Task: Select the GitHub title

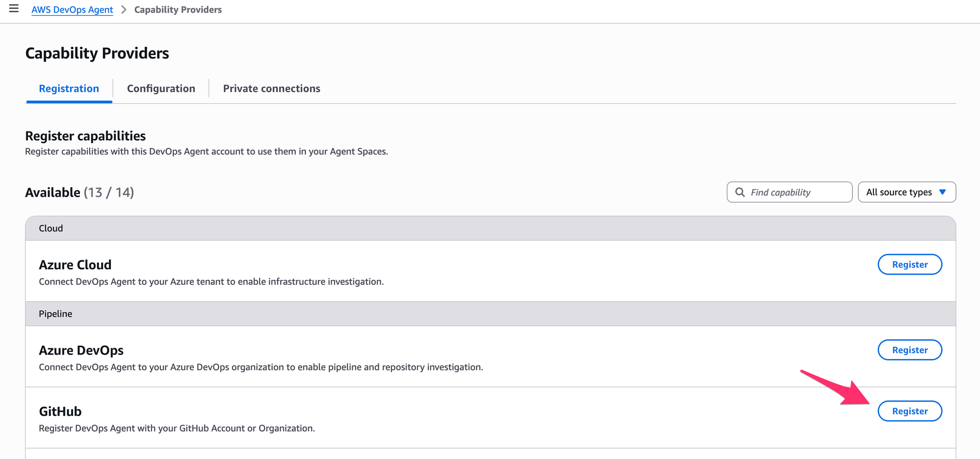Action: 60,411
